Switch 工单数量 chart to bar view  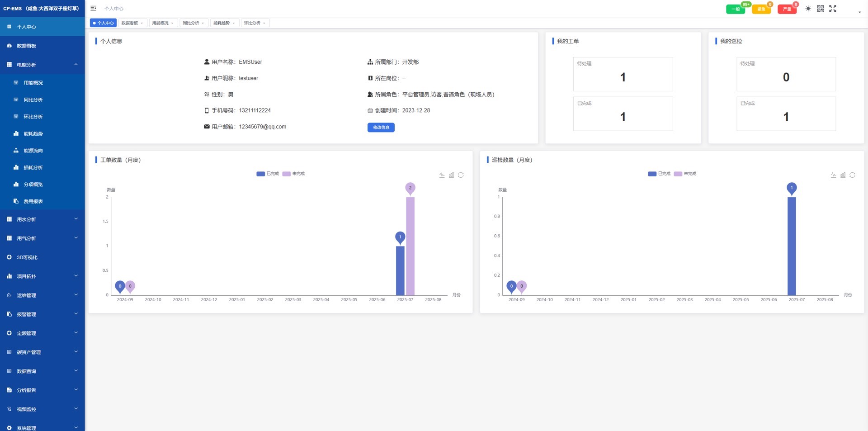point(451,175)
